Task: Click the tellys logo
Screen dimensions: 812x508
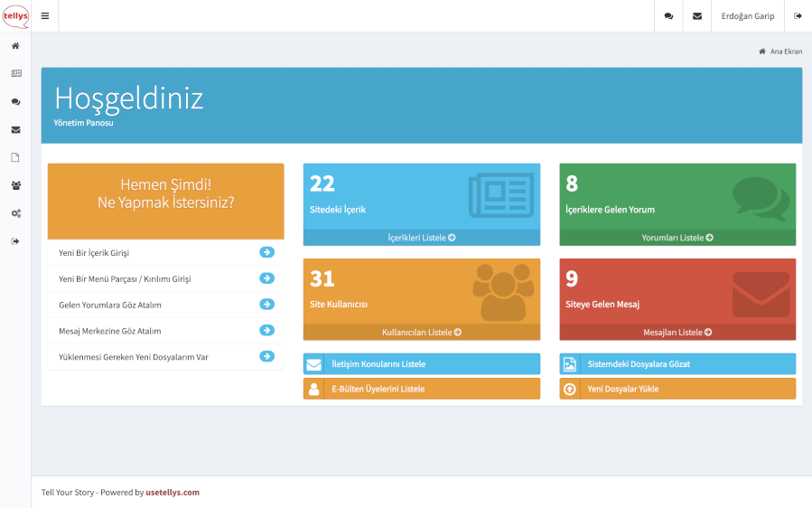Action: pyautogui.click(x=15, y=16)
